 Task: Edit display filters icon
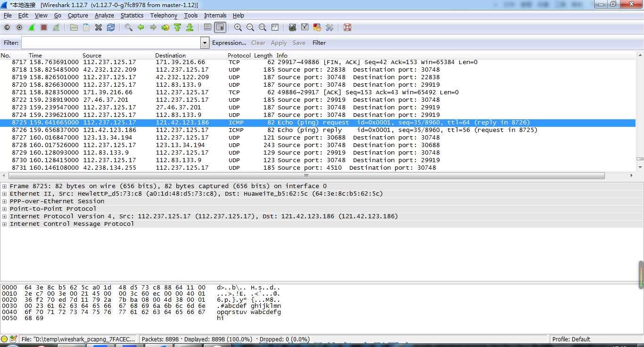coord(305,27)
